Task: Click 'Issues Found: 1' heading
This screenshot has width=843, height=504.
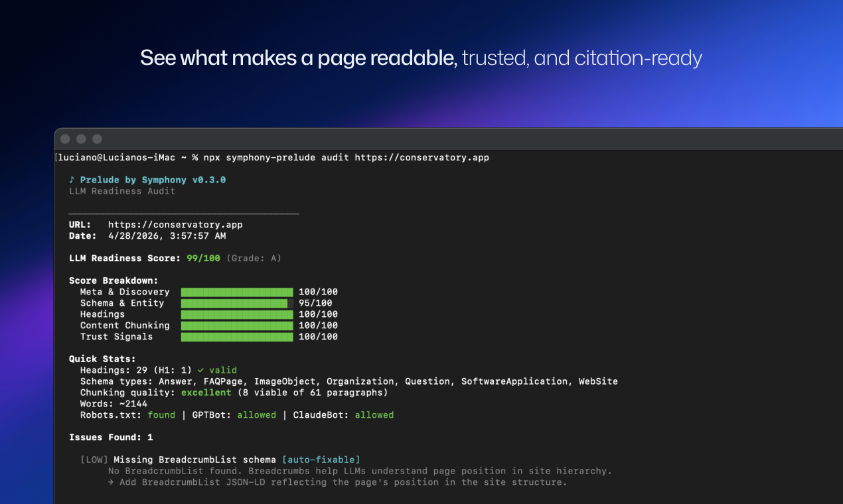Action: click(111, 438)
